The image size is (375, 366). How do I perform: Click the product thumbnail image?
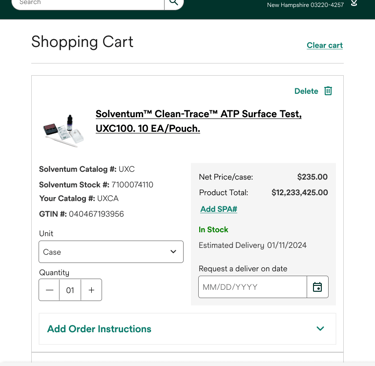pos(63,131)
